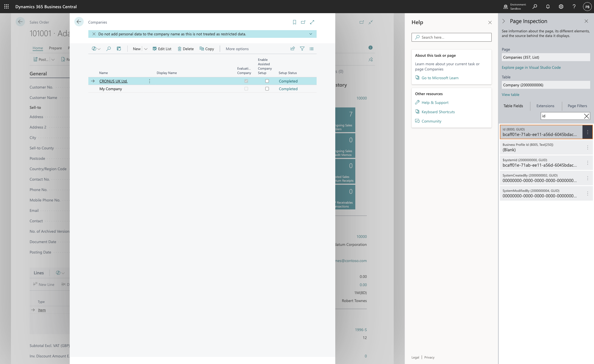Expand the Lines Copilot dropdown in Sales Order
The image size is (594, 364).
tap(63, 273)
